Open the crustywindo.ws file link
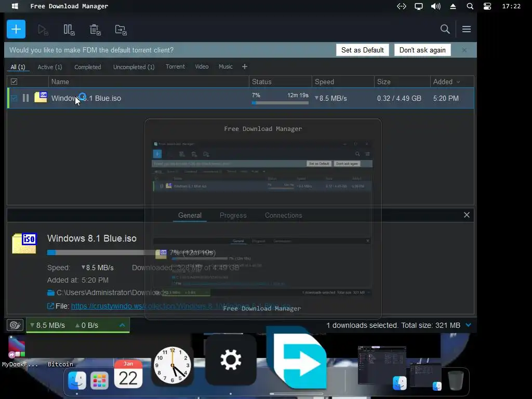Image resolution: width=532 pixels, height=399 pixels. [180, 306]
